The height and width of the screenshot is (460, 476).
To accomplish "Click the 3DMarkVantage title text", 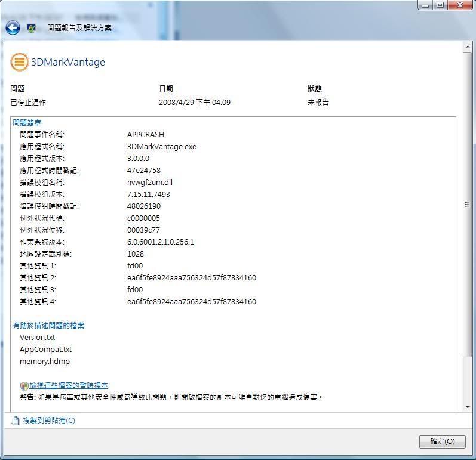I will click(68, 62).
